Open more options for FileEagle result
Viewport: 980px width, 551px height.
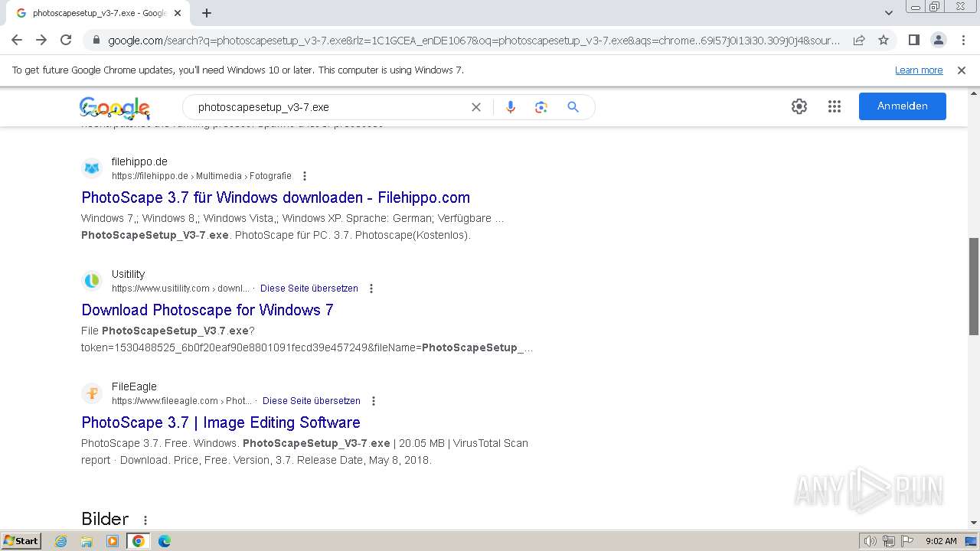[374, 401]
